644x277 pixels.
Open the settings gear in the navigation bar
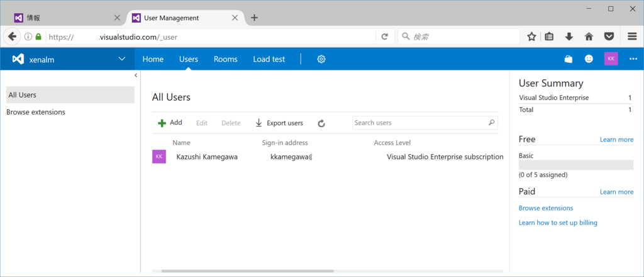pyautogui.click(x=321, y=59)
